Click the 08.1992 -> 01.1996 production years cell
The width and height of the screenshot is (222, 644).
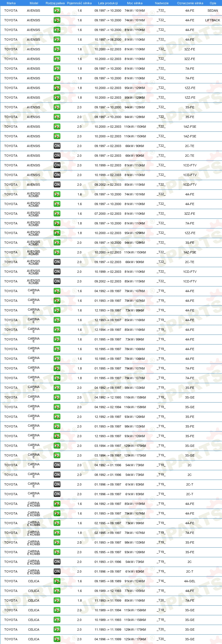(x=108, y=475)
